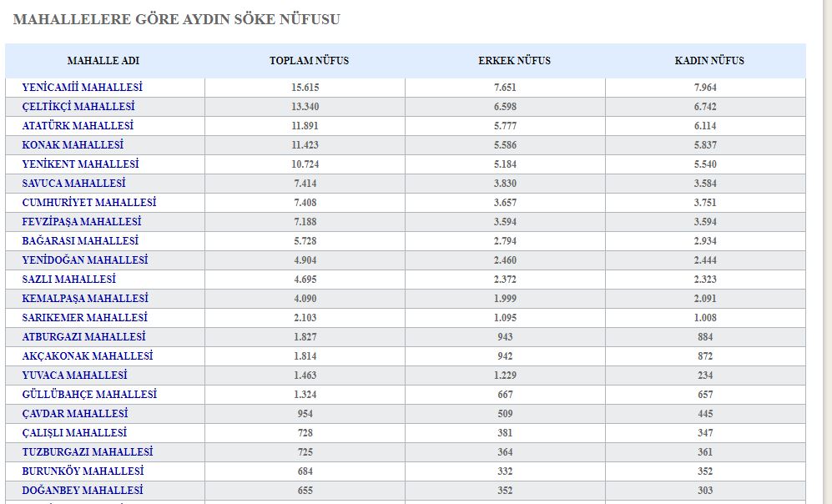Click the ATBURGAZI MAHALLESİ link
Viewport: 832px width, 504px height.
pyautogui.click(x=83, y=336)
